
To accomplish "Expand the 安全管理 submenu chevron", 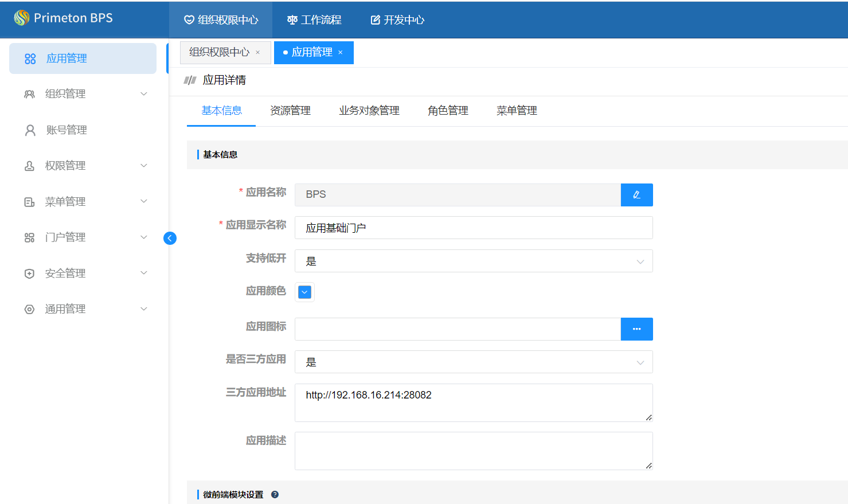I will click(144, 273).
